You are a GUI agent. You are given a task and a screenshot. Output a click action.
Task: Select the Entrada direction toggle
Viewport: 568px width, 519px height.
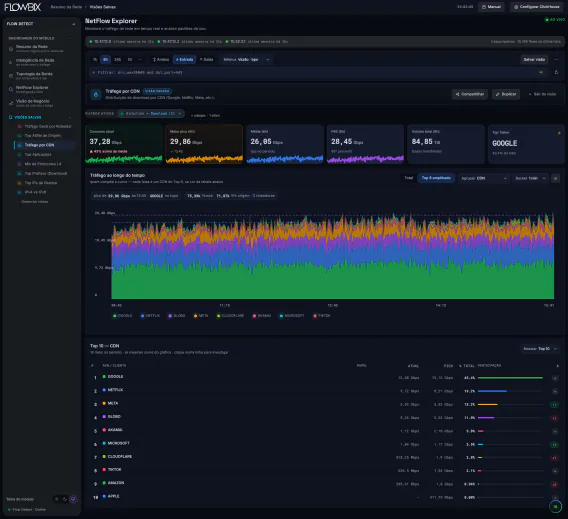point(184,59)
